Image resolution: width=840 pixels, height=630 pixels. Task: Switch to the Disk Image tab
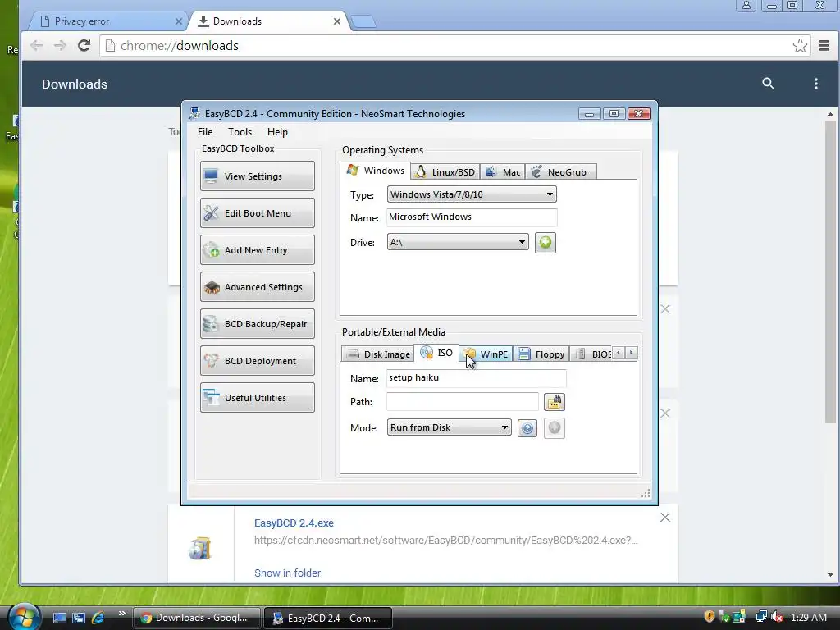pyautogui.click(x=377, y=354)
